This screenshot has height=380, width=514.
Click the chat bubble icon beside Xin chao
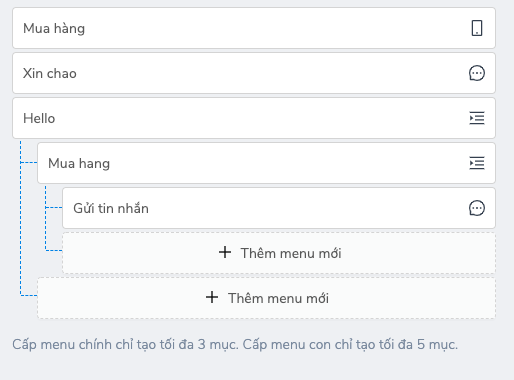(x=477, y=73)
